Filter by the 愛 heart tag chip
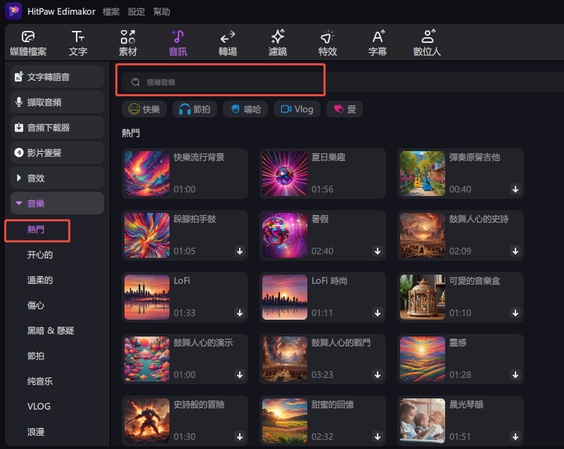The height and width of the screenshot is (449, 564). [344, 109]
